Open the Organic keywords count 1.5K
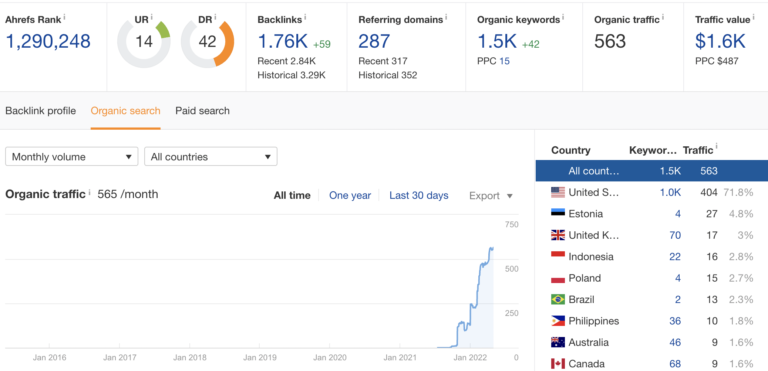Screen dimensions: 768x371 [497, 41]
